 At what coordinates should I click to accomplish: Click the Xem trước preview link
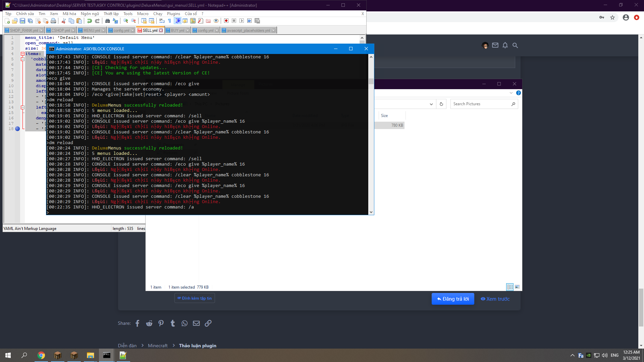[x=495, y=299]
